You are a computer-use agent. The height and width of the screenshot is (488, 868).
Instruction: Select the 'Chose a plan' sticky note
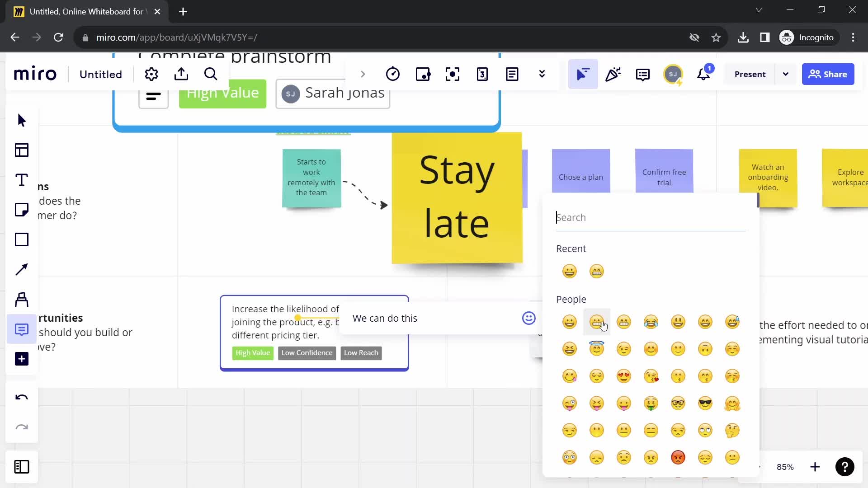(x=581, y=172)
